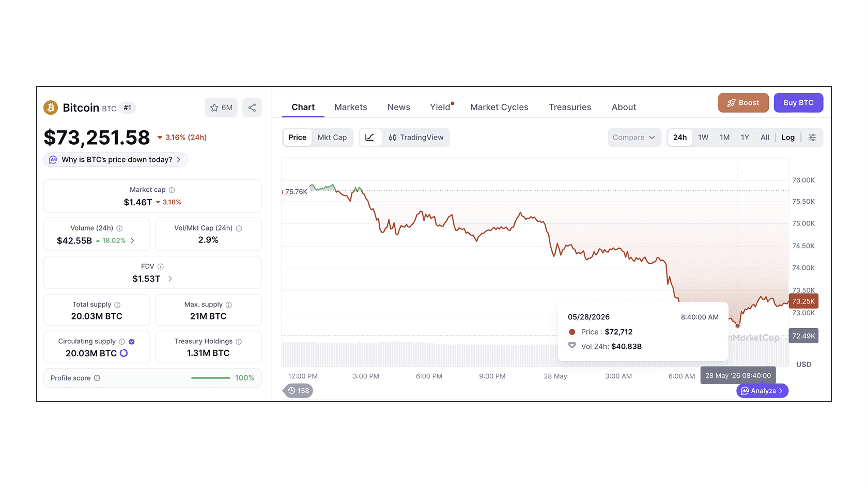Select the 1W time range
The height and width of the screenshot is (488, 868).
703,138
